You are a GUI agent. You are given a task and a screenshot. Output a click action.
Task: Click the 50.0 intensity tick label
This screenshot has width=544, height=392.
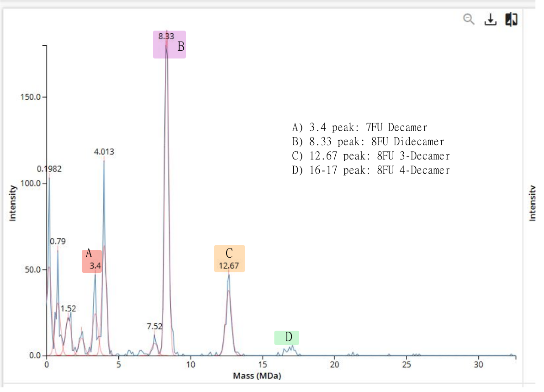[x=33, y=270]
